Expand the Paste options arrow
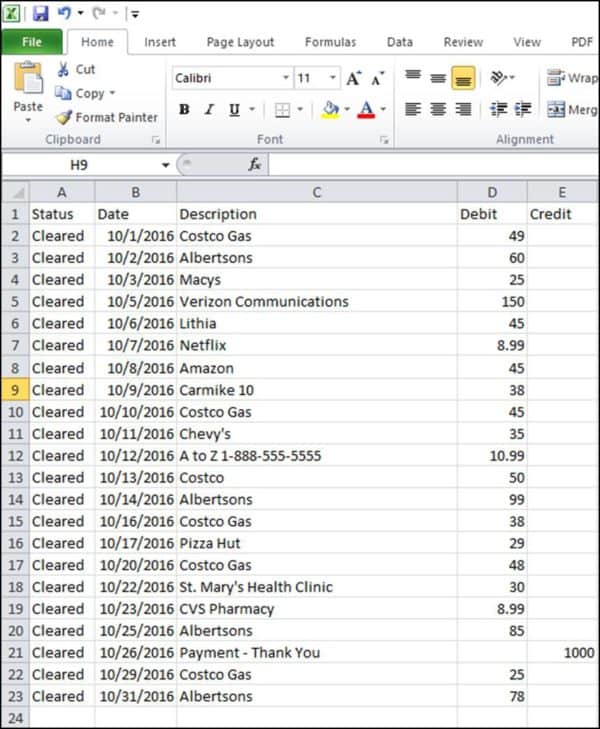 coord(28,120)
